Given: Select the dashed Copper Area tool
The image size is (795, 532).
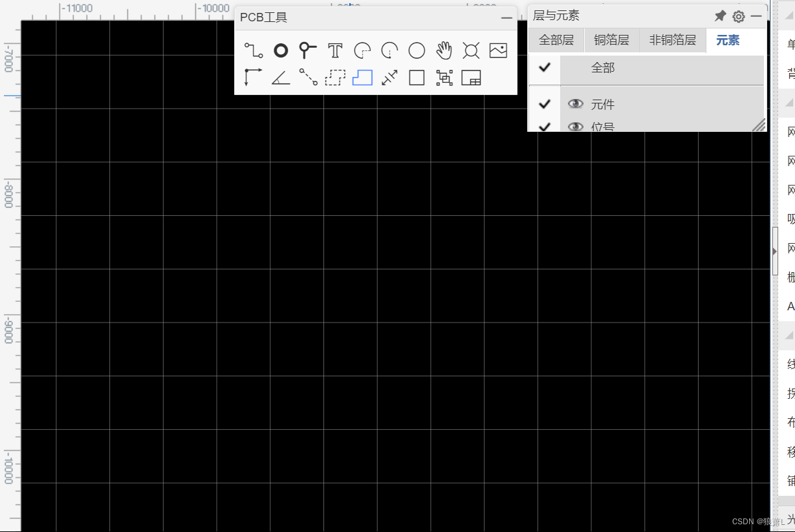Looking at the screenshot, I should tap(335, 78).
